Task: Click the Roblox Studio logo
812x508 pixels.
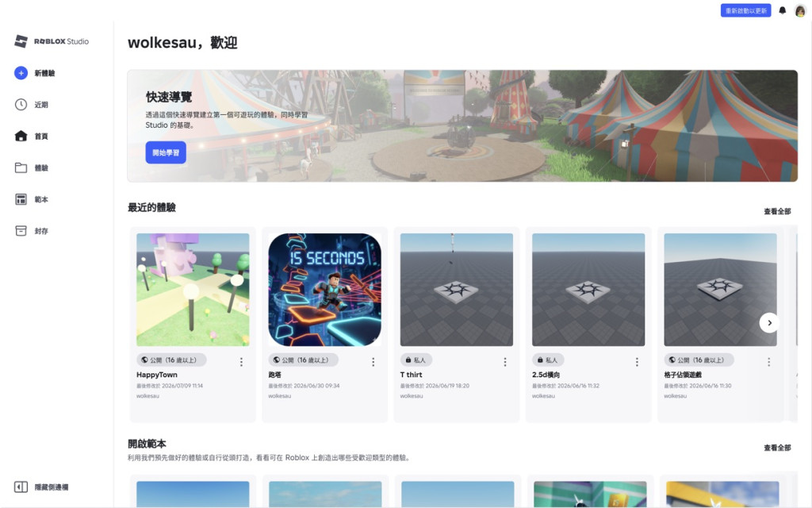Action: click(x=52, y=41)
